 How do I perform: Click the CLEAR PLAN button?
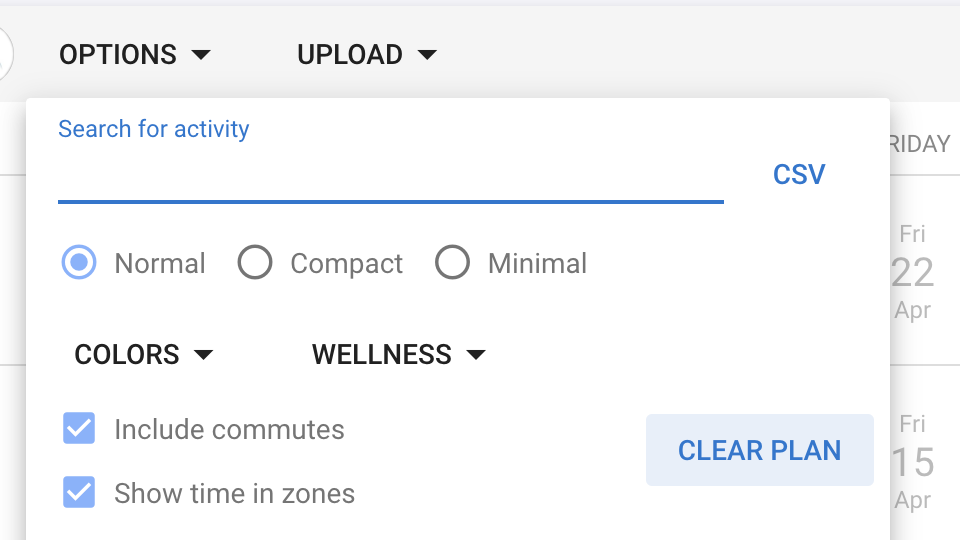coord(760,450)
